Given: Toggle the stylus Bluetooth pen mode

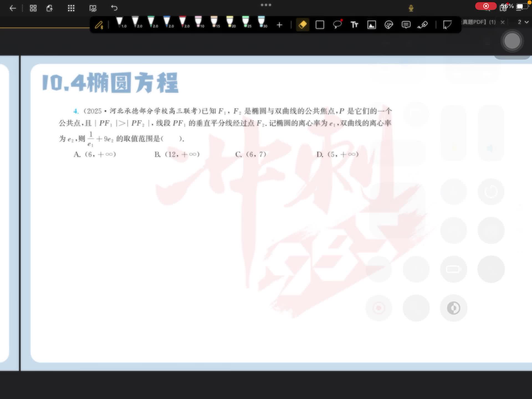Looking at the screenshot, I should (99, 25).
